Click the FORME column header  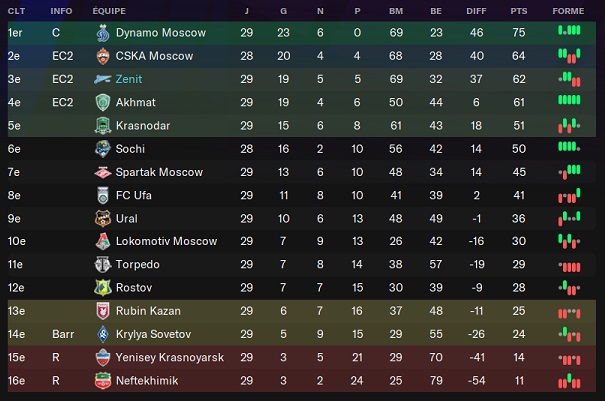click(x=568, y=9)
